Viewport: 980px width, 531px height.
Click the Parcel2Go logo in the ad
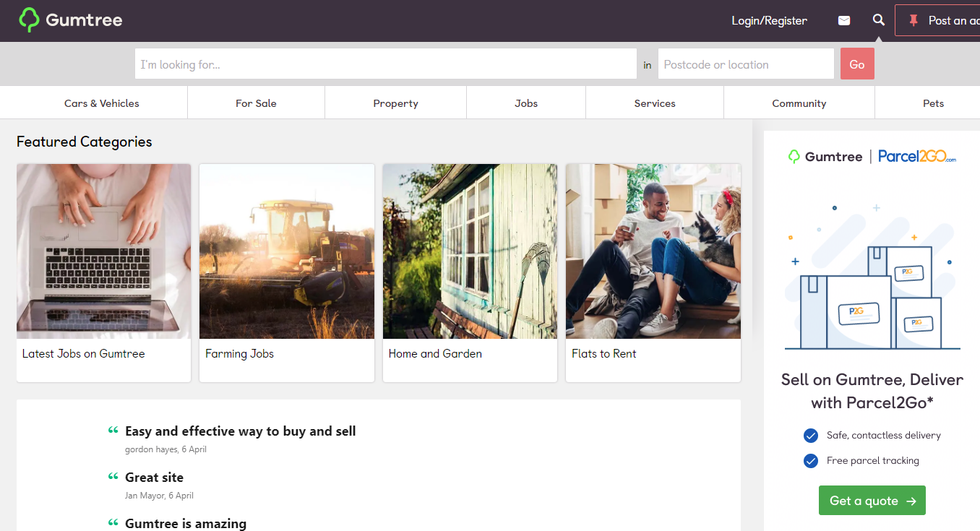(x=917, y=156)
